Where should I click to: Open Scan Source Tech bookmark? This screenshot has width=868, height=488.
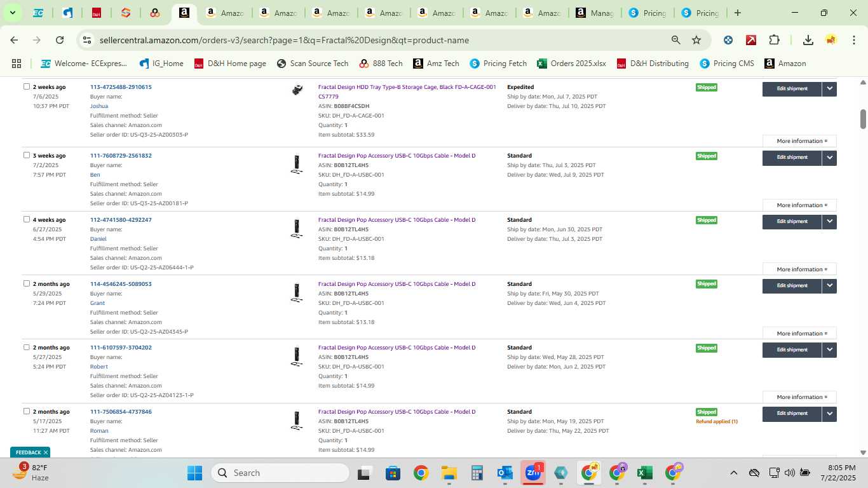coord(313,64)
